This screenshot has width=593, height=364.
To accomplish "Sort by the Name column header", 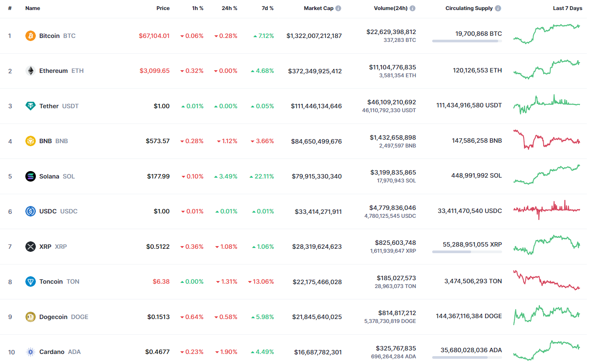I will 33,8.
